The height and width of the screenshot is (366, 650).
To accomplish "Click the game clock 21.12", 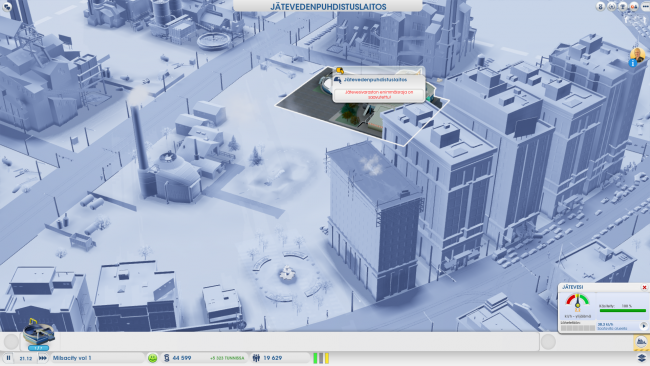I will click(26, 358).
